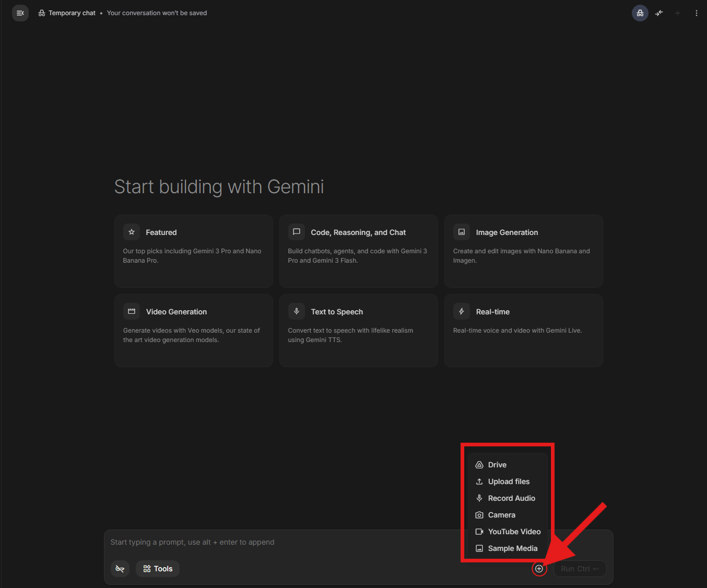Choose Record Audio from the menu
The width and height of the screenshot is (707, 588).
(511, 498)
